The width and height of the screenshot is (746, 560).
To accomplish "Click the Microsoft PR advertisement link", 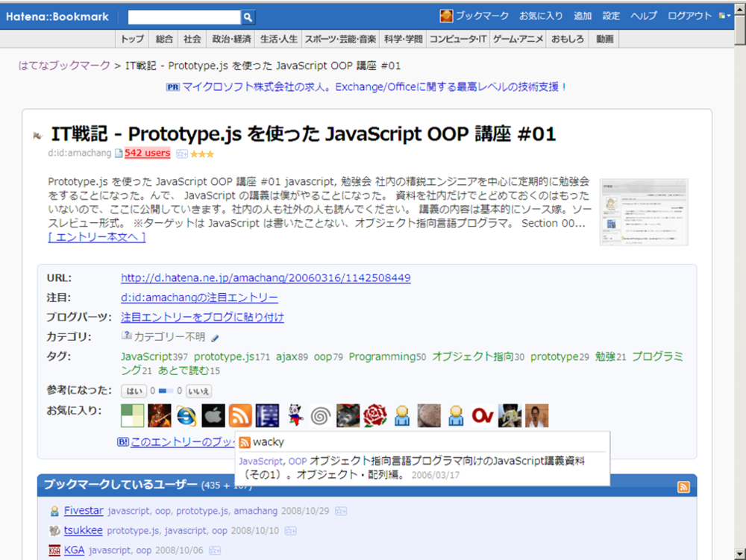I will click(x=374, y=87).
